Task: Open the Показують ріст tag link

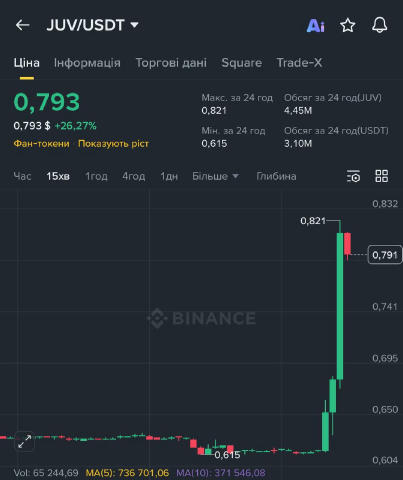Action: (x=113, y=144)
